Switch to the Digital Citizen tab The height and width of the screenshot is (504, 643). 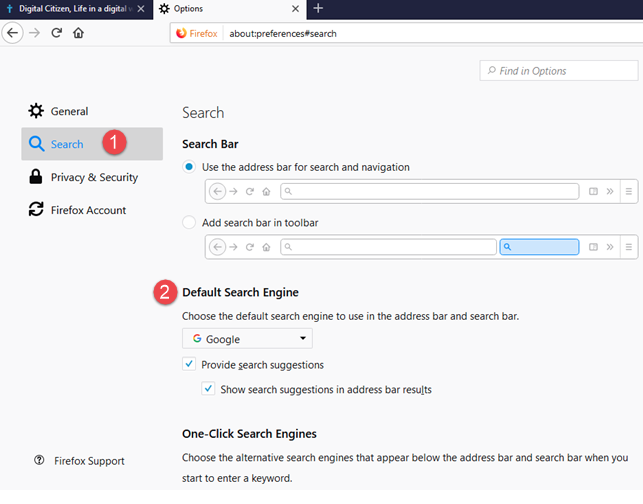coord(76,9)
